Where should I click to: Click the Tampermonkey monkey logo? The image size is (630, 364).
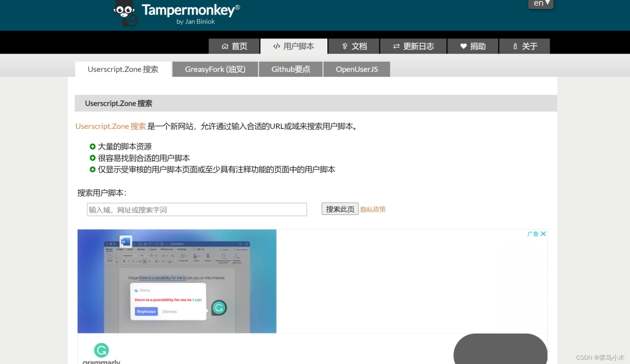coord(125,13)
